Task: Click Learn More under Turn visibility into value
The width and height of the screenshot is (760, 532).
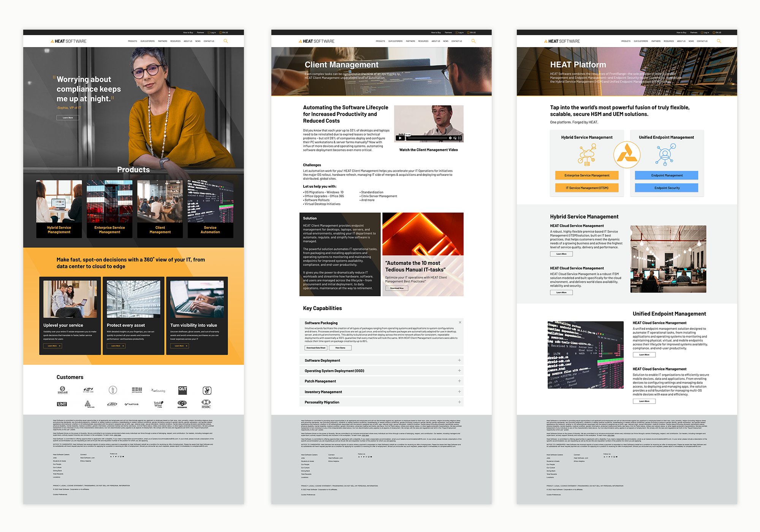Action: click(179, 346)
